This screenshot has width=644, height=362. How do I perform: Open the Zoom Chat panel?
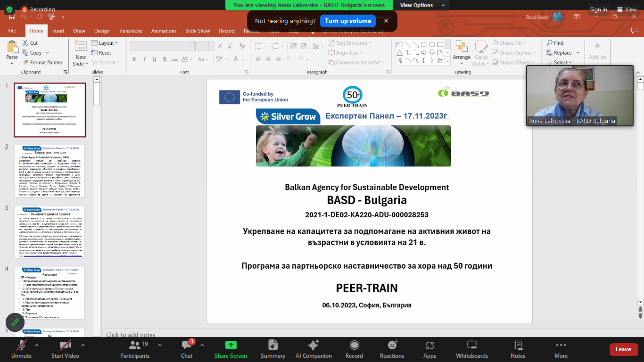click(x=187, y=349)
